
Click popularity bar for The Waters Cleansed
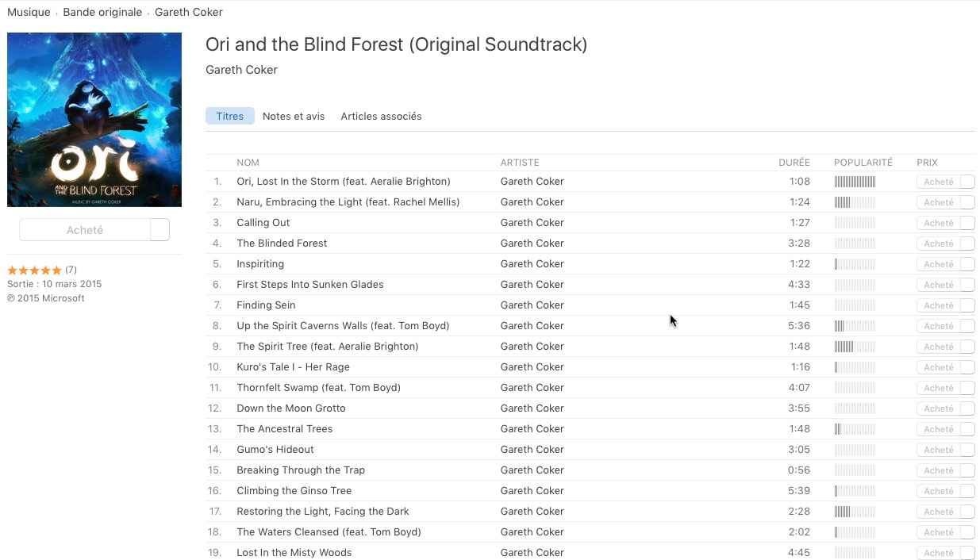tap(855, 532)
